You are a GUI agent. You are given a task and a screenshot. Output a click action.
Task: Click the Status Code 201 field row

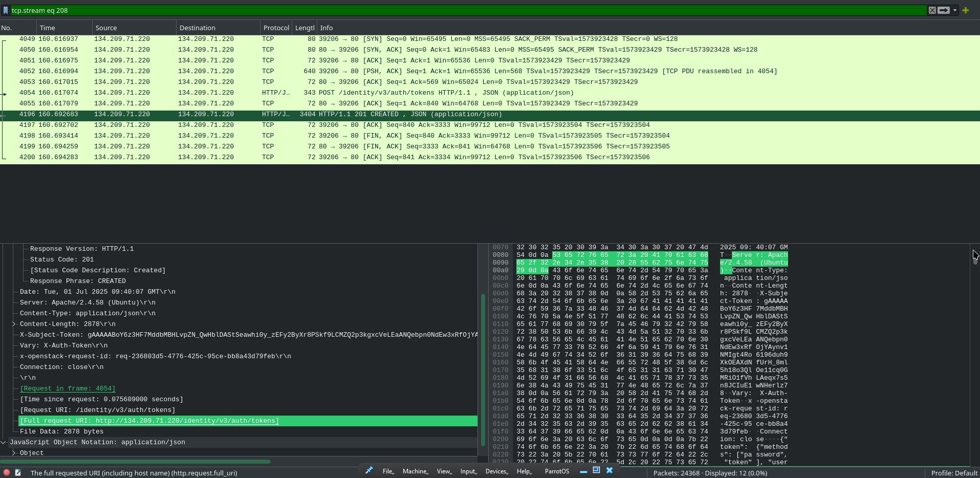click(x=61, y=259)
